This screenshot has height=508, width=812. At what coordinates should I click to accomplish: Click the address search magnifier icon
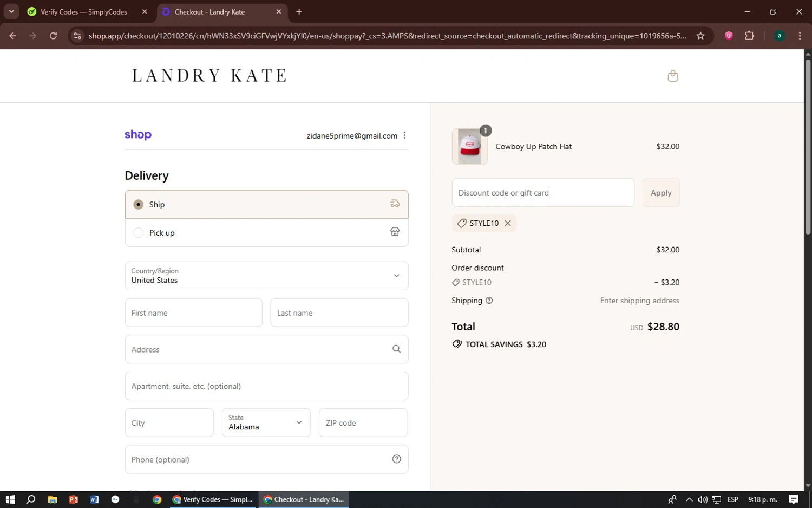coord(396,349)
